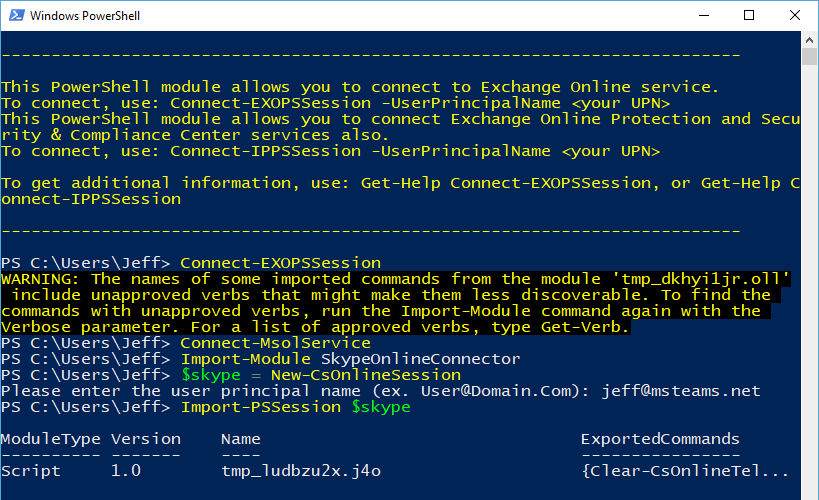Minimize the Windows PowerShell window
The width and height of the screenshot is (819, 500).
point(704,15)
